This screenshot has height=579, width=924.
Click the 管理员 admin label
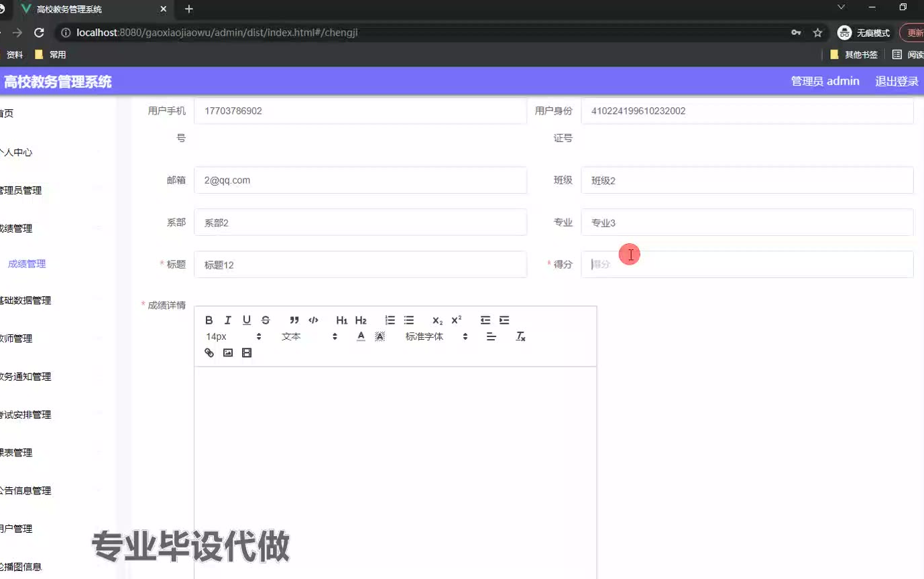click(x=825, y=81)
